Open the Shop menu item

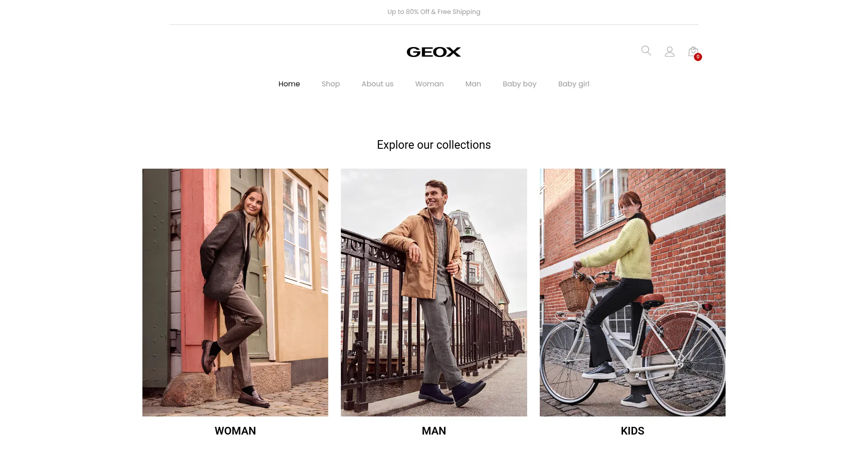pyautogui.click(x=330, y=84)
